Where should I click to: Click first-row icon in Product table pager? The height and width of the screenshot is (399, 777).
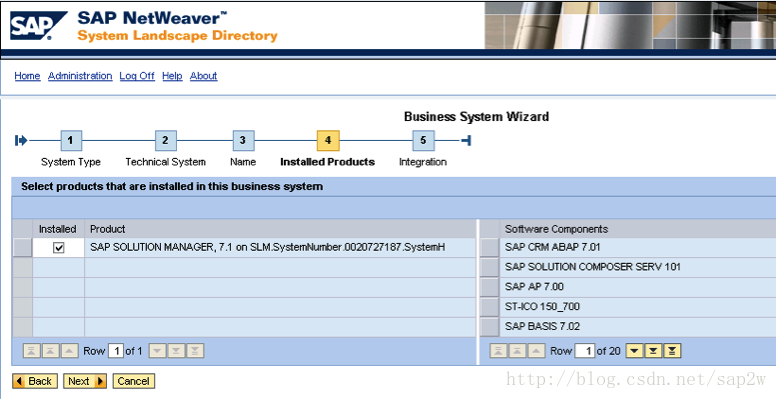(31, 351)
